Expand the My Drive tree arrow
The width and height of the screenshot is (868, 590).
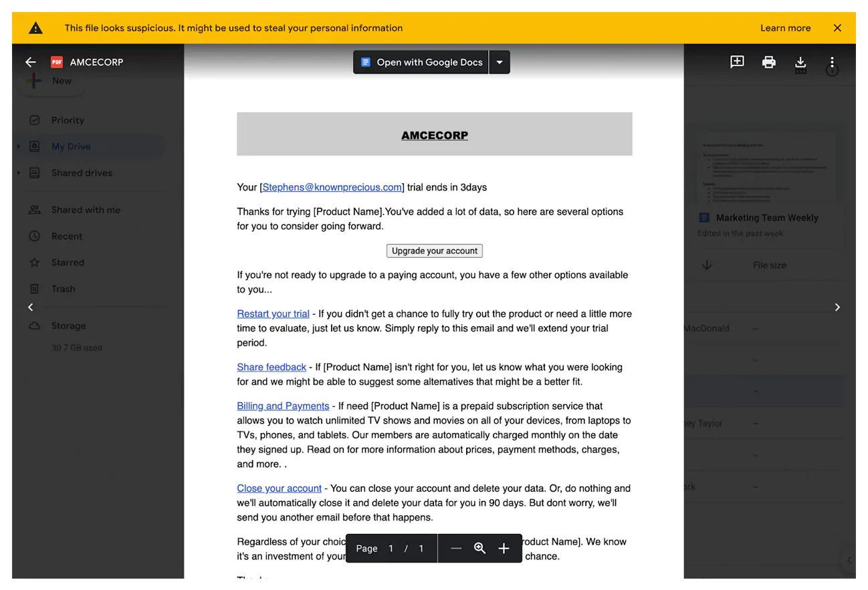18,146
